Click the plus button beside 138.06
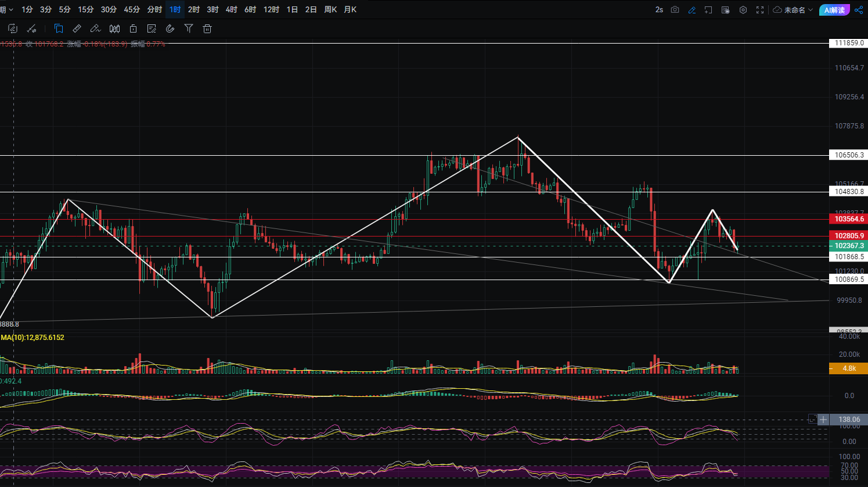The height and width of the screenshot is (487, 868). (x=823, y=419)
